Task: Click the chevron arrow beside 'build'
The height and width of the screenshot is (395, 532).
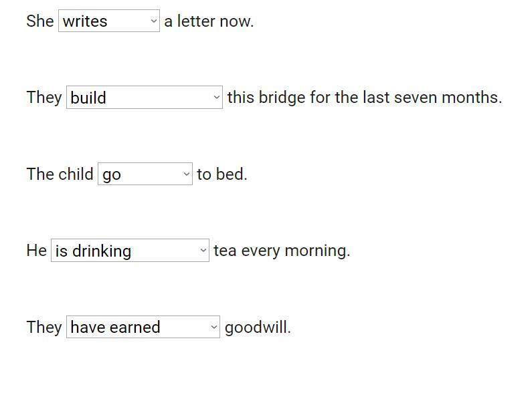Action: click(x=216, y=98)
